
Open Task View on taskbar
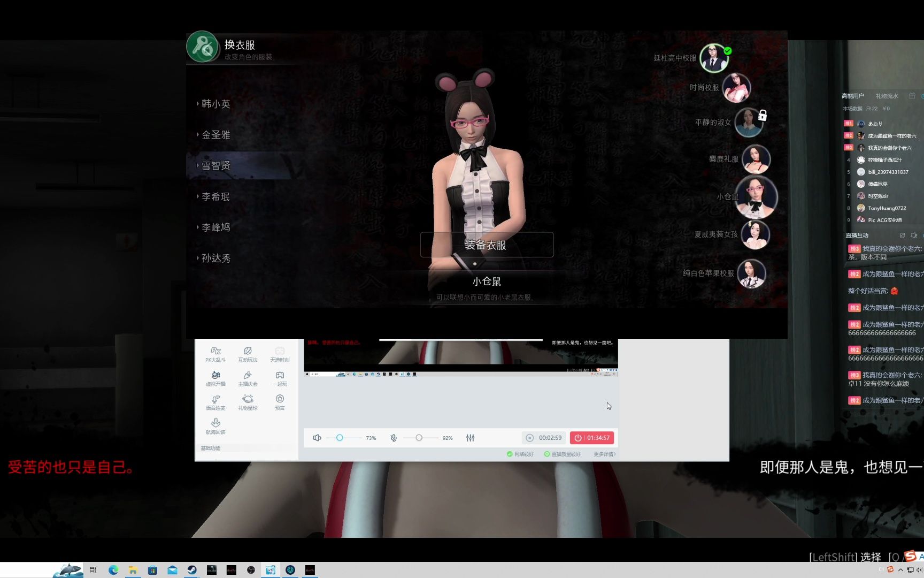[93, 570]
